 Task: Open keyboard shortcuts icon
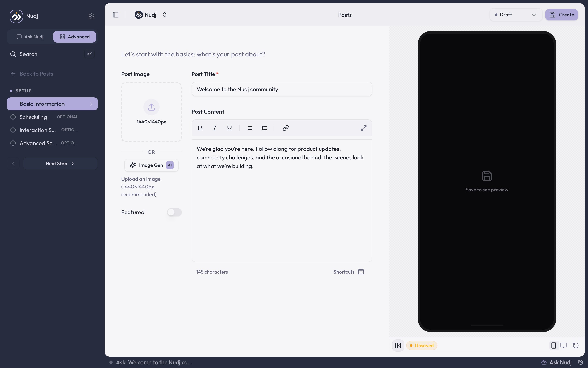361,272
